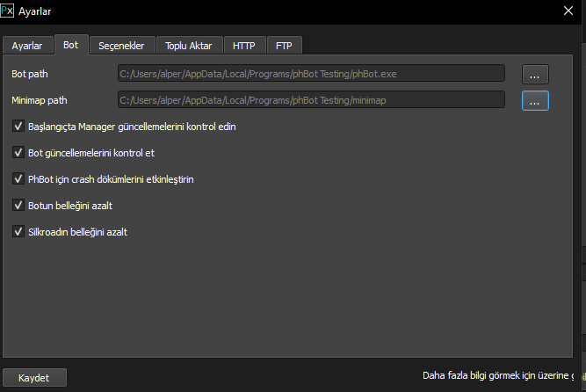The width and height of the screenshot is (586, 392).
Task: Uncheck Bot güncellemelerini kontrol et
Action: [19, 153]
